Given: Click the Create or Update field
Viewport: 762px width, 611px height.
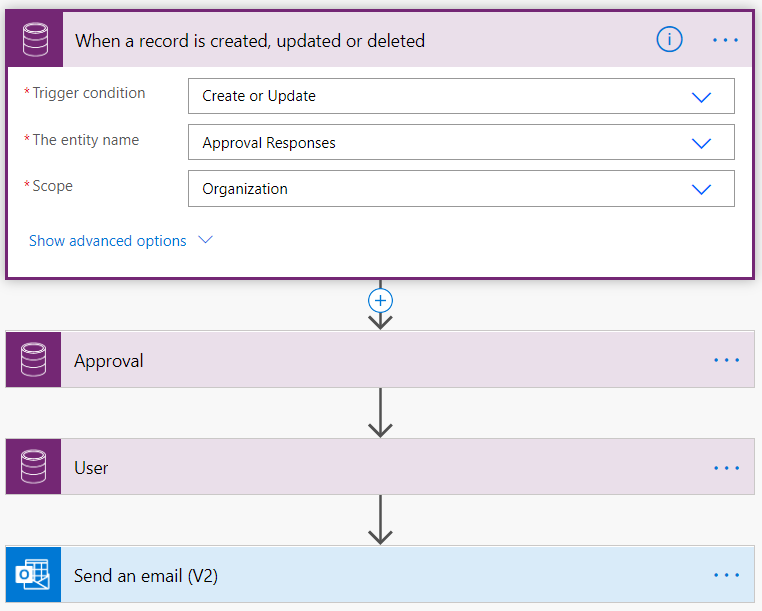Looking at the screenshot, I should [461, 96].
